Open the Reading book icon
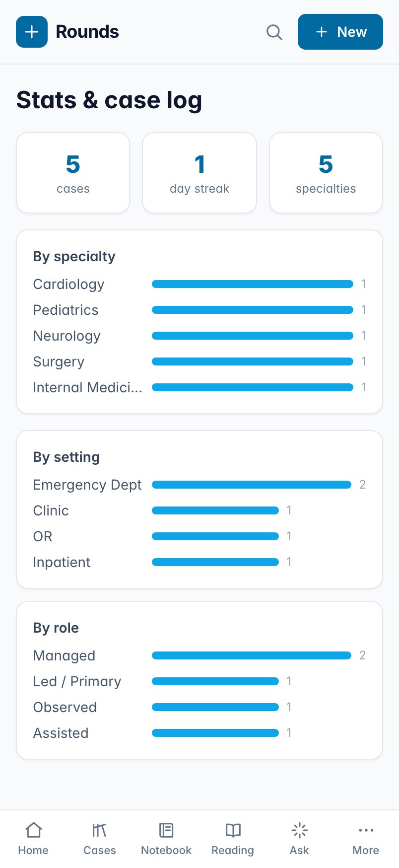The image size is (399, 868). coord(233,830)
